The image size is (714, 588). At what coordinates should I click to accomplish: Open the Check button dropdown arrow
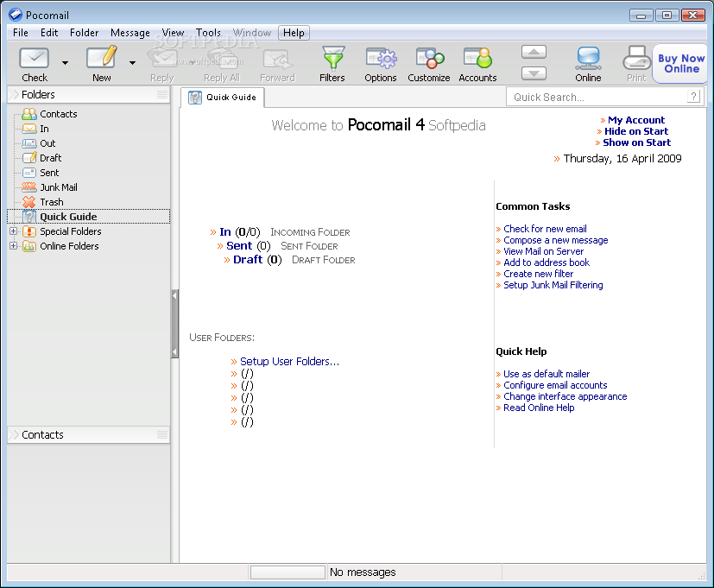pyautogui.click(x=65, y=63)
